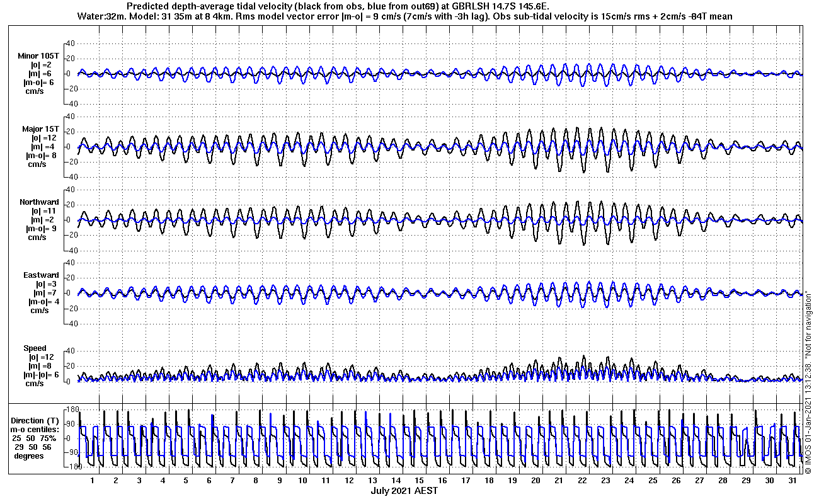Viewport: 819px width, 504px height.
Task: Click the day "5" label on the x-axis
Action: [186, 480]
